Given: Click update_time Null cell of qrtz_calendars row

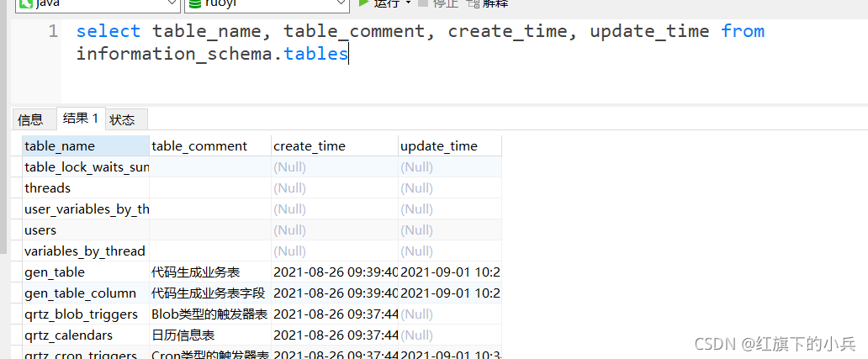Looking at the screenshot, I should click(449, 335).
